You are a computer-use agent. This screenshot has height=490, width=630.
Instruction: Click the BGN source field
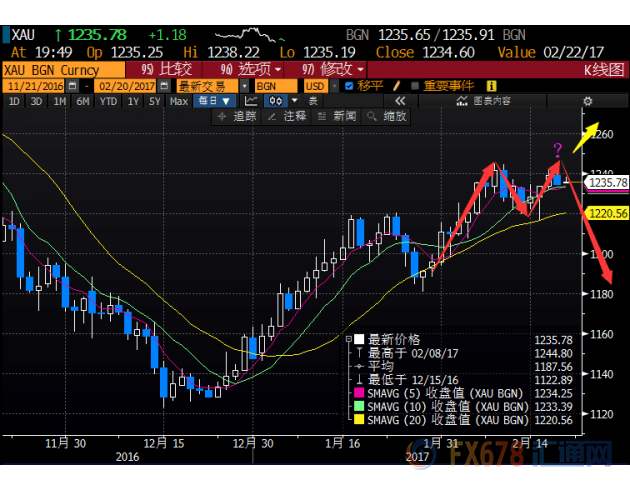(x=276, y=86)
